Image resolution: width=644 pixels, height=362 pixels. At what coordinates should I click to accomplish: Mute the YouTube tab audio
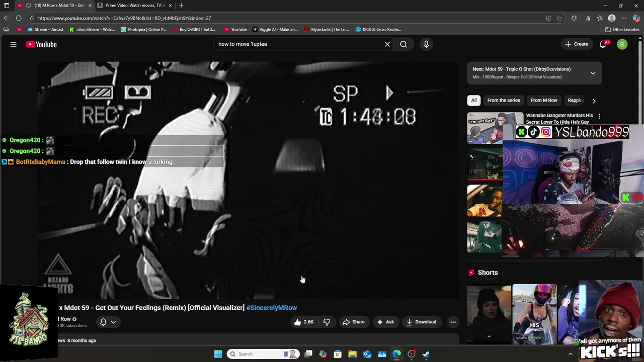(28, 5)
